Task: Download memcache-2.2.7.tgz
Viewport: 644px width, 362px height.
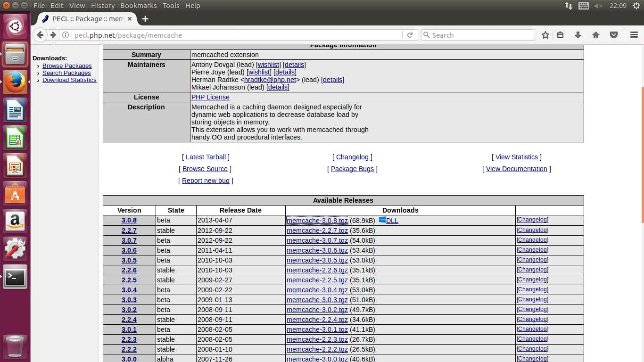Action: click(x=317, y=230)
